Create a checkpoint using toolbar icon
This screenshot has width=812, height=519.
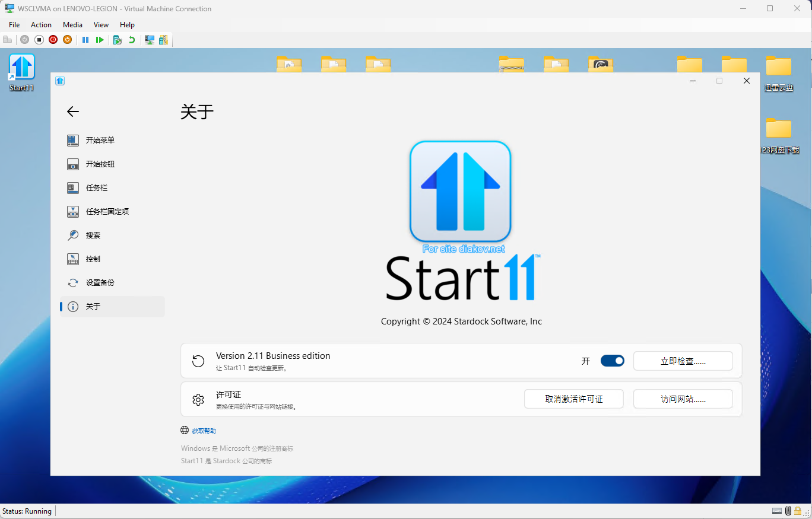pos(118,40)
